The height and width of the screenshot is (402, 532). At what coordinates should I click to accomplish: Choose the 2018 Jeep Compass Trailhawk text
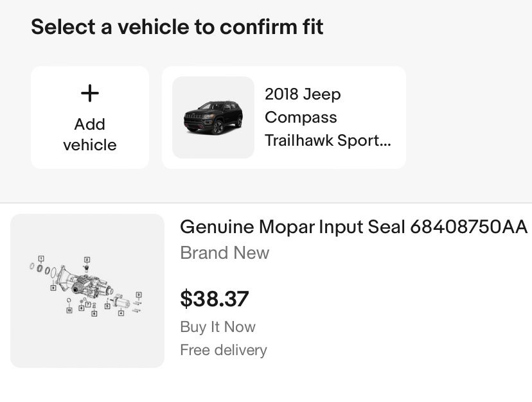pyautogui.click(x=327, y=118)
